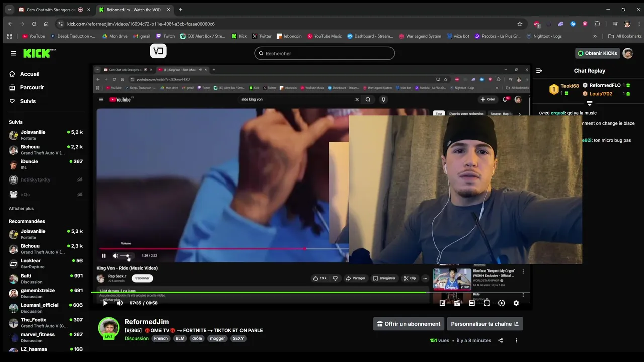This screenshot has width=644, height=362.
Task: Go to the browser home page
Action: (46, 24)
